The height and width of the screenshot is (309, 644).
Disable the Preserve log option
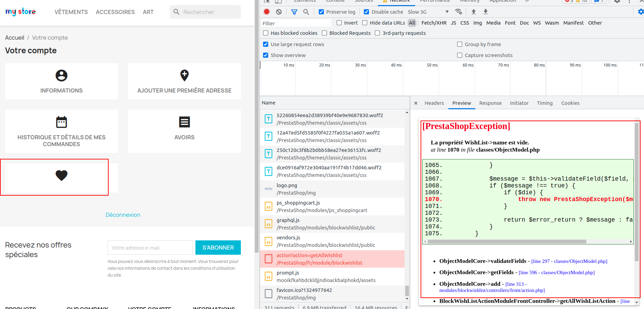(x=321, y=11)
